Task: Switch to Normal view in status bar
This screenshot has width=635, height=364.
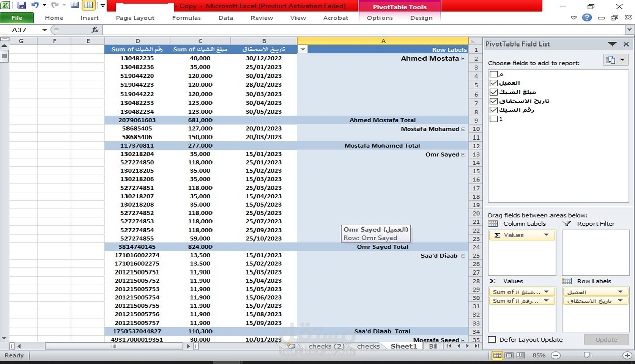Action: coord(497,356)
